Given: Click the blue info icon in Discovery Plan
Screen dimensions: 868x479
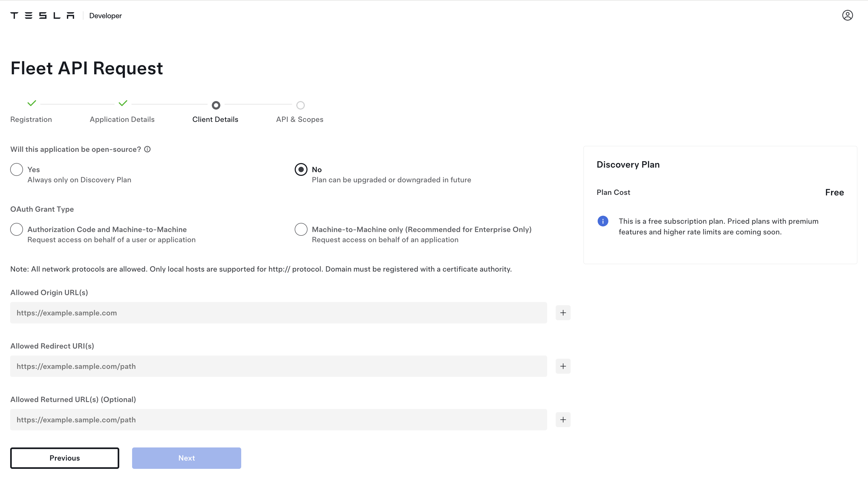Looking at the screenshot, I should [602, 221].
